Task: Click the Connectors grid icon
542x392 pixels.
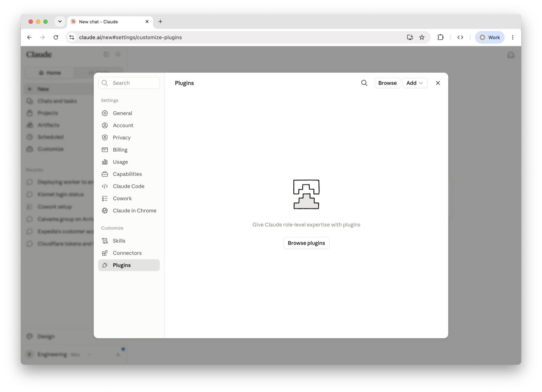Action: point(105,253)
